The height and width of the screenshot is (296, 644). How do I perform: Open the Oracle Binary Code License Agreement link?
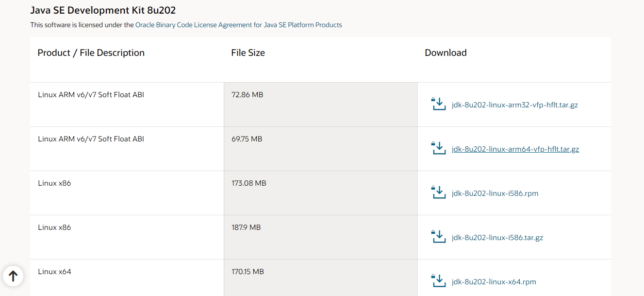coord(239,25)
